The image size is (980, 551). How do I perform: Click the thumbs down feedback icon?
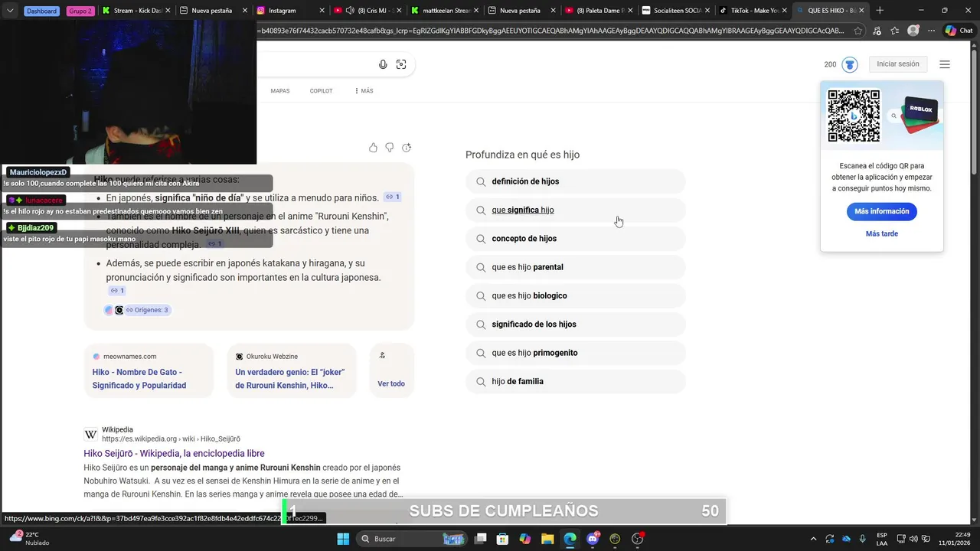tap(390, 148)
